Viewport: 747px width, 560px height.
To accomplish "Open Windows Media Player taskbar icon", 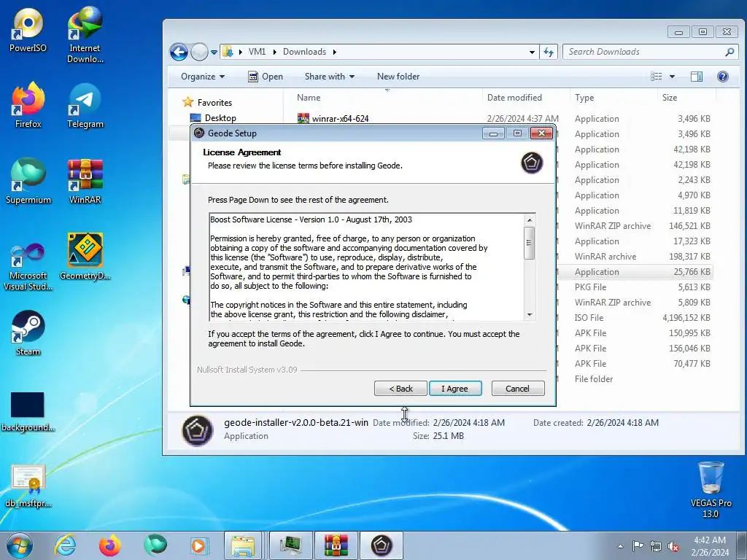I will pos(198,545).
